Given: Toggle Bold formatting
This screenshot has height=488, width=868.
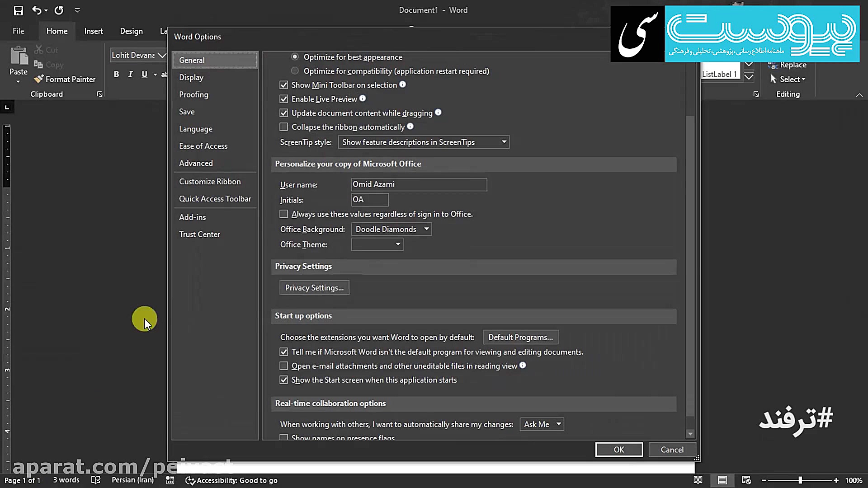Looking at the screenshot, I should click(x=116, y=74).
